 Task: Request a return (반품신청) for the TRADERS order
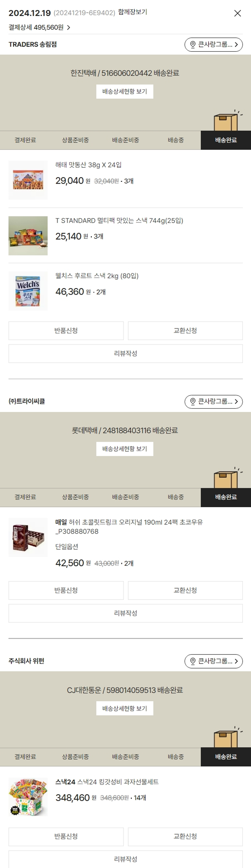click(66, 330)
